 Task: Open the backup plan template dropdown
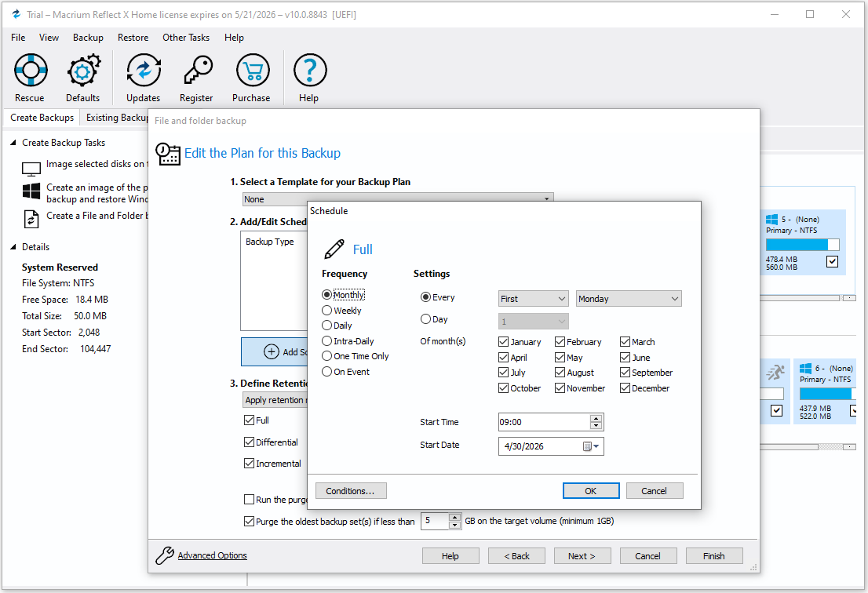coord(397,199)
